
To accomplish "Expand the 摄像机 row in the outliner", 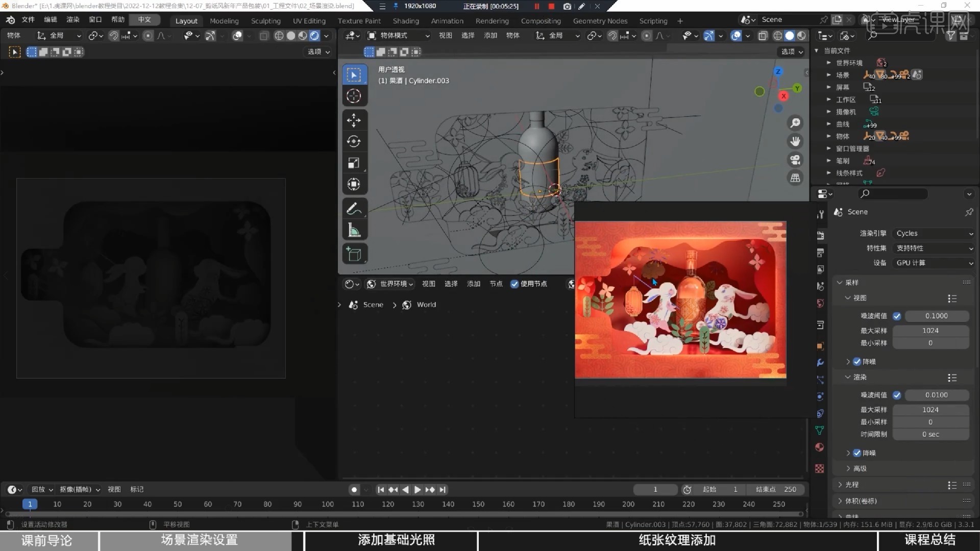I will [828, 112].
